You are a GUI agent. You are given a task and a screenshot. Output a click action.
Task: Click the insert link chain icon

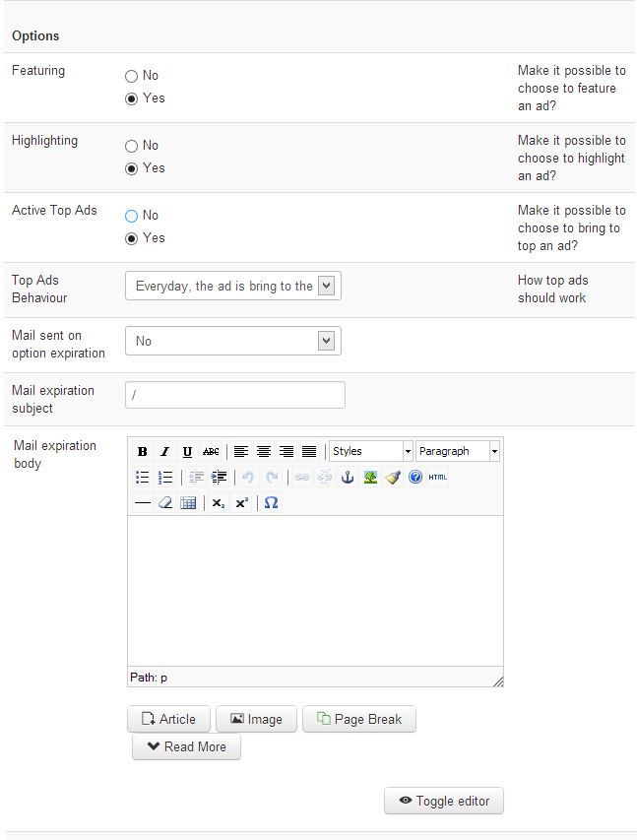coord(302,478)
